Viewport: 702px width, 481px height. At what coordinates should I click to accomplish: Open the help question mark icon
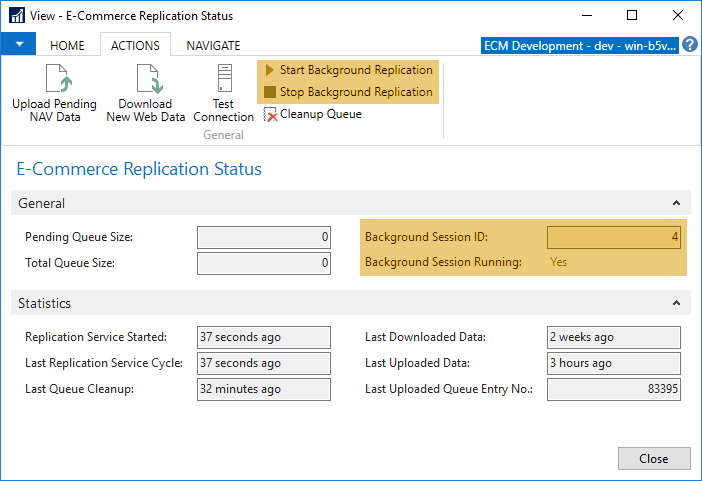pyautogui.click(x=690, y=45)
